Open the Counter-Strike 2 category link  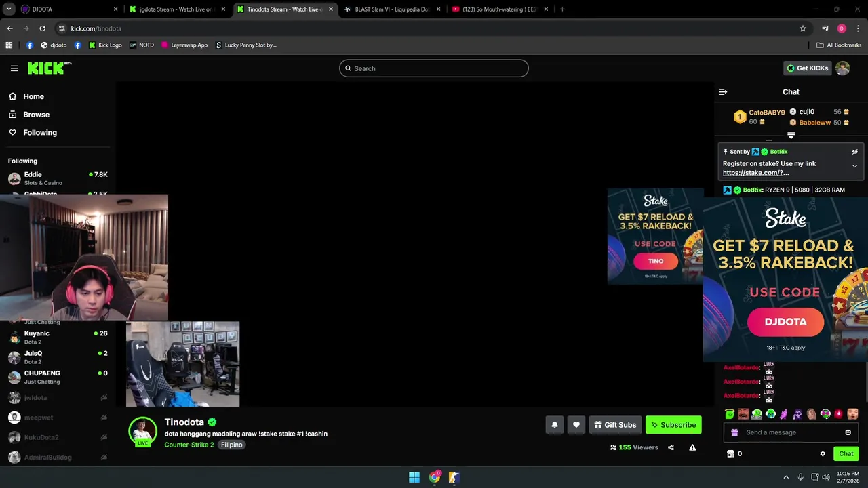[189, 445]
